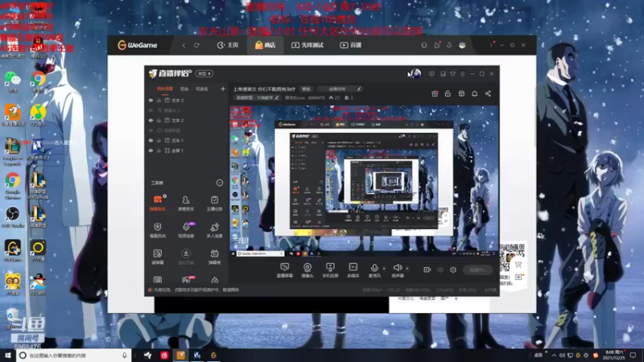Mute the 扬声器 speaker

click(x=397, y=270)
